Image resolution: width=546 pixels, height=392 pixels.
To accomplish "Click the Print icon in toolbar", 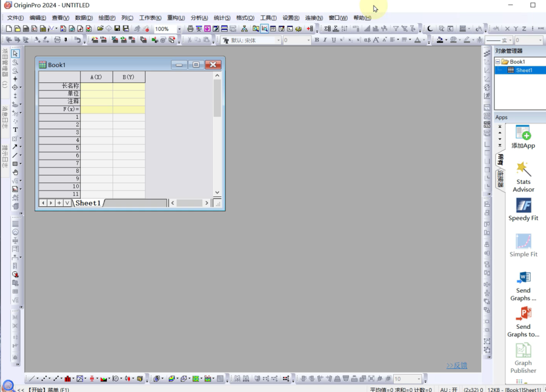I will click(x=190, y=29).
